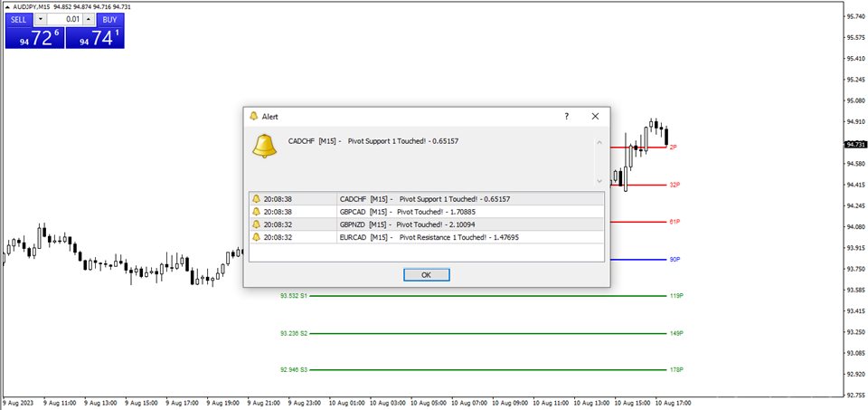Select the EURCAD Pivot Resistance 1 alert row
The height and width of the screenshot is (410, 868).
click(x=426, y=237)
